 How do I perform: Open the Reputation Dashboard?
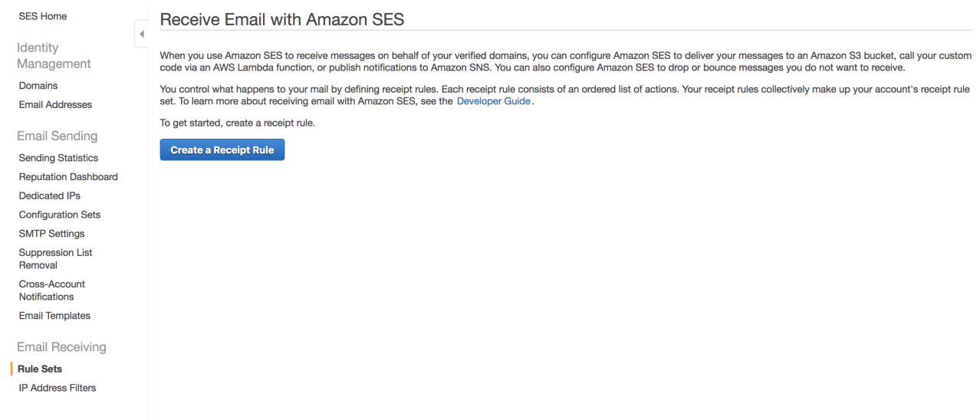coord(68,177)
